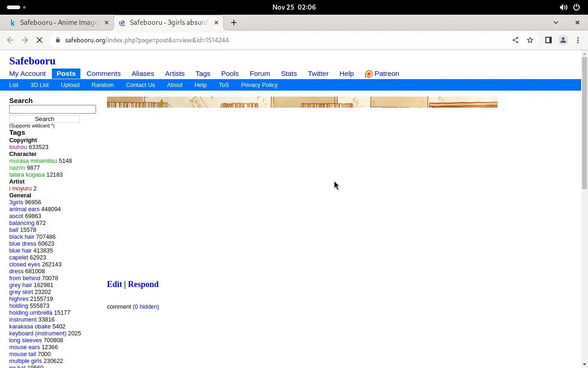Image resolution: width=588 pixels, height=368 pixels.
Task: Open the i moyuru artist tag
Action: 20,189
